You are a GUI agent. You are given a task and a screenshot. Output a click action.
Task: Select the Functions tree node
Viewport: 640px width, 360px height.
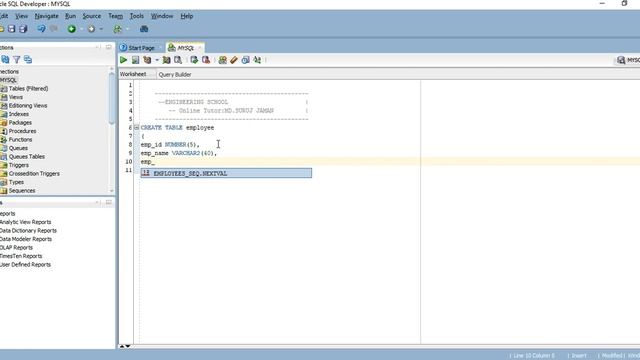(x=20, y=140)
